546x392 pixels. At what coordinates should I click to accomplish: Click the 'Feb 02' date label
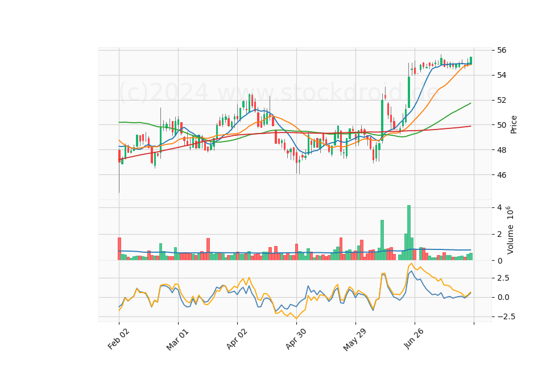(118, 339)
